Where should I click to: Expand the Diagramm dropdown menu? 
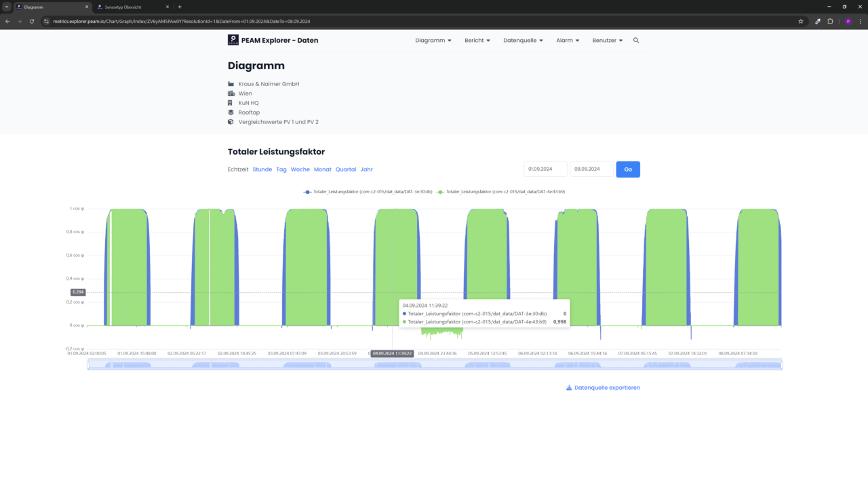433,41
